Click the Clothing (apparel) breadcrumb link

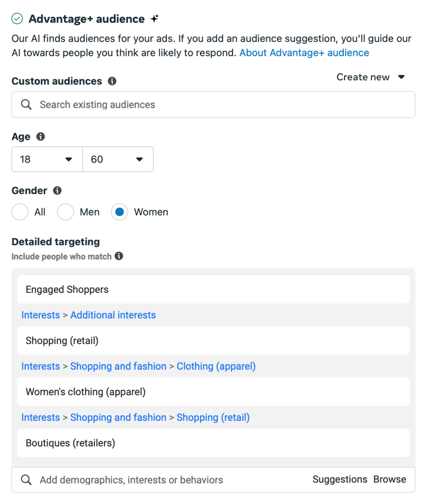click(x=216, y=366)
